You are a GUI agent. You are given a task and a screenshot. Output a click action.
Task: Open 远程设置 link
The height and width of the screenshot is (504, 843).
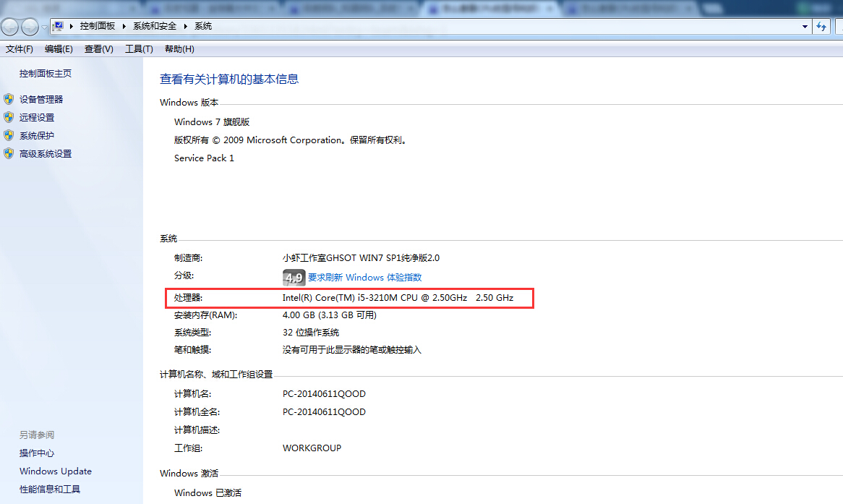37,118
